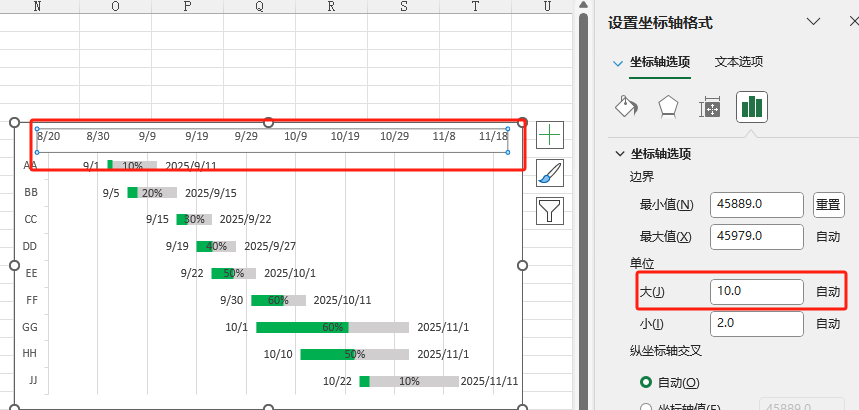Open Fill & Line paint bucket icon
The height and width of the screenshot is (410, 859).
click(x=627, y=107)
